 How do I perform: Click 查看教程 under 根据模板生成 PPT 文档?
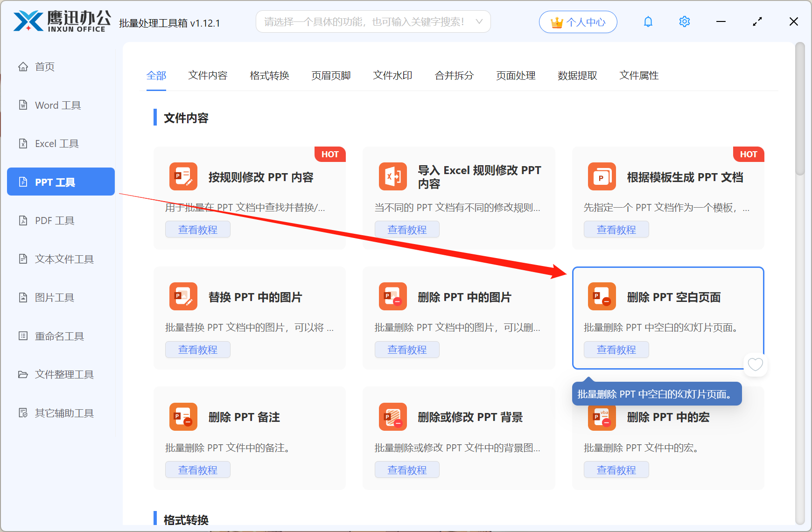[616, 229]
